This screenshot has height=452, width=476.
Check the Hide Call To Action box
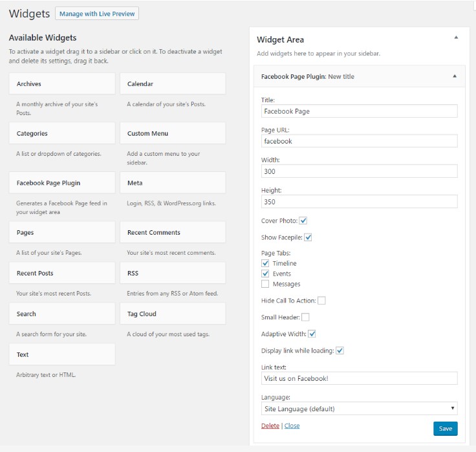pyautogui.click(x=321, y=300)
